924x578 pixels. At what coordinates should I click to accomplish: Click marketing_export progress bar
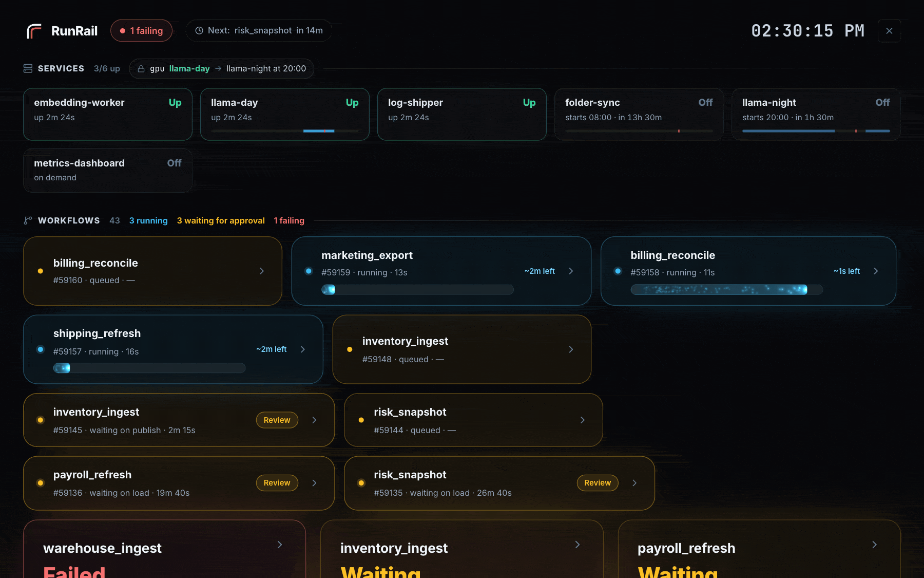(417, 290)
